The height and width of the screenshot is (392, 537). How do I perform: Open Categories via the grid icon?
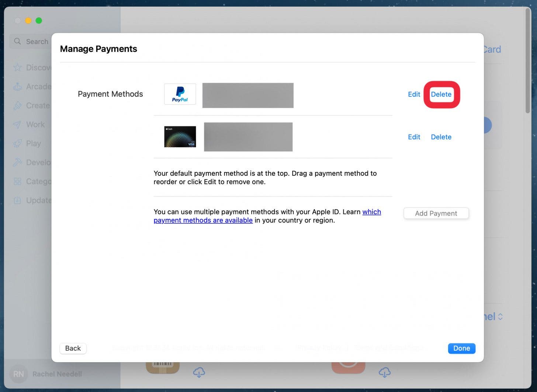[17, 181]
